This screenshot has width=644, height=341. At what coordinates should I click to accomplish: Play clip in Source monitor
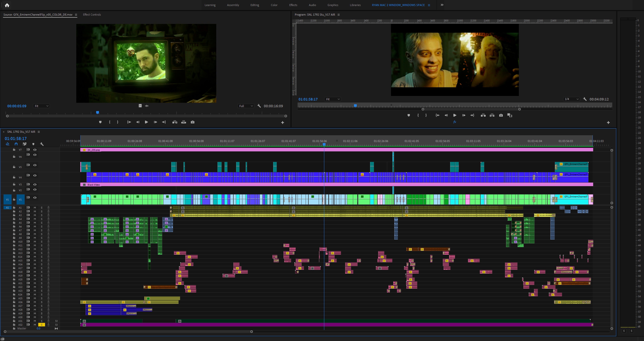146,122
